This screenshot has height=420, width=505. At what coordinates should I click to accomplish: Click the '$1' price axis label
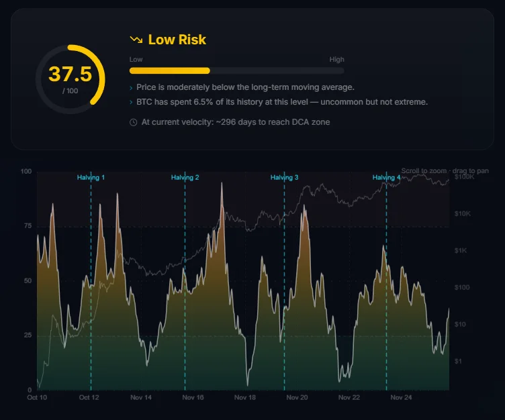tap(458, 362)
